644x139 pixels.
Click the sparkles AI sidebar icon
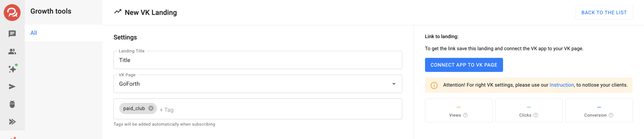(12, 69)
